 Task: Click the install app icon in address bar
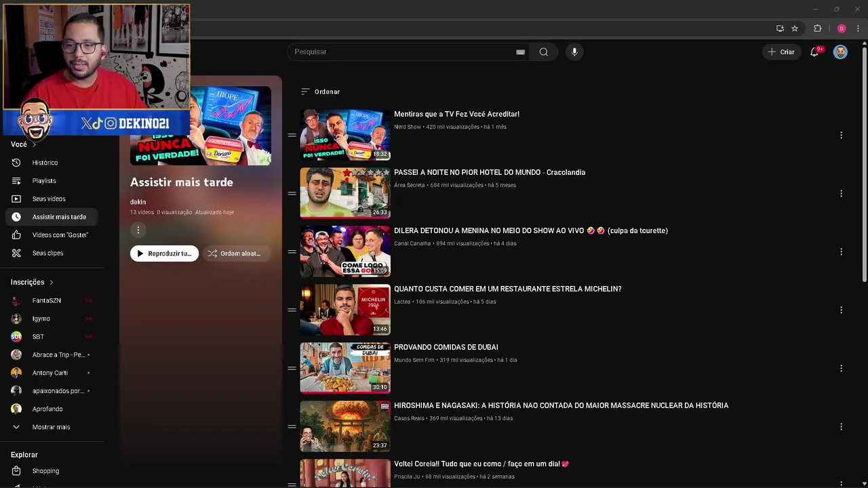[780, 28]
